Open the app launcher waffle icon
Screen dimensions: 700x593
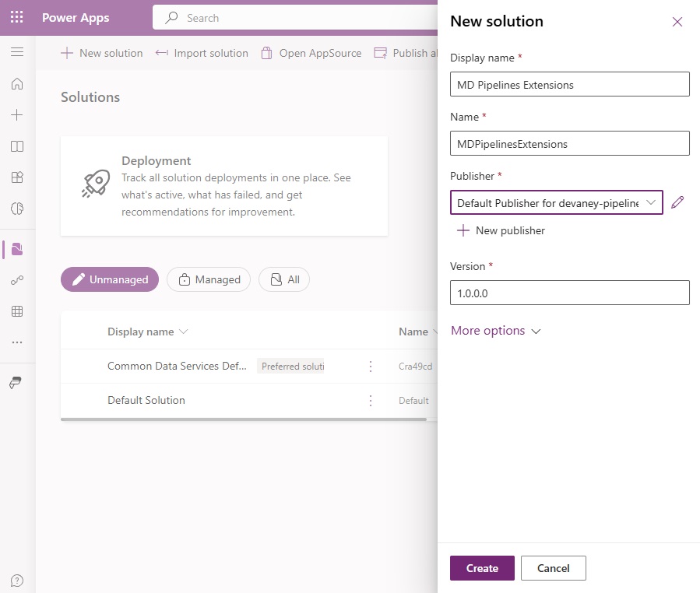pyautogui.click(x=16, y=17)
